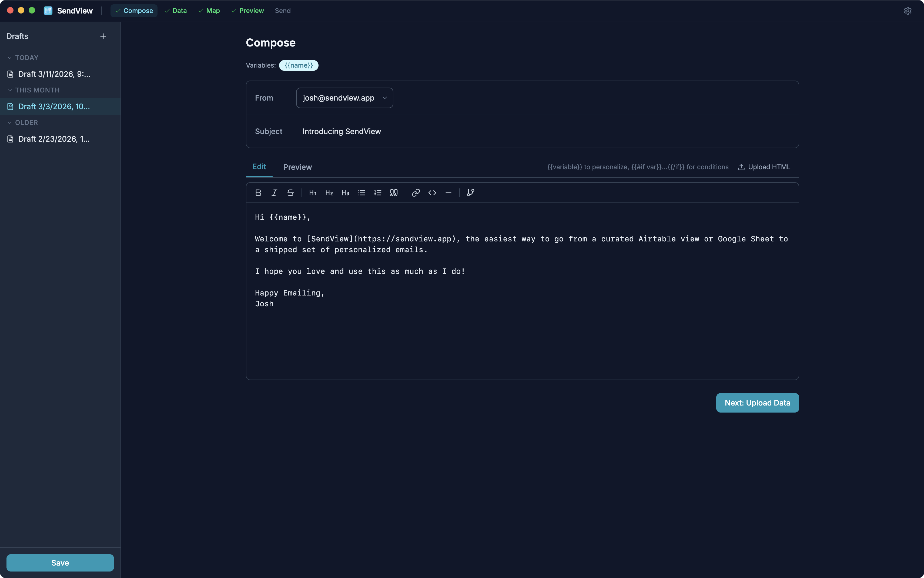
Task: Insert a hyperlink
Action: (416, 193)
